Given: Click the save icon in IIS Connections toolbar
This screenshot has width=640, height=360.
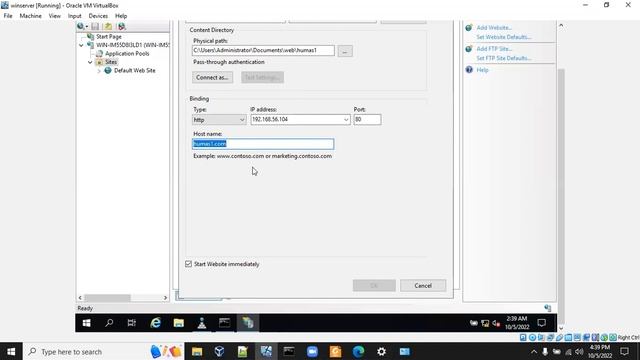Looking at the screenshot, I should coord(95,26).
